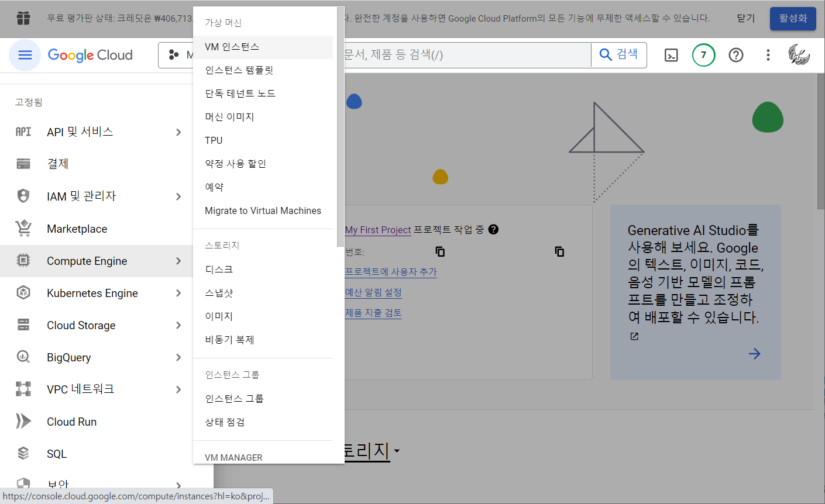
Task: Click the API 및 서비스 sidebar icon
Action: pyautogui.click(x=23, y=132)
